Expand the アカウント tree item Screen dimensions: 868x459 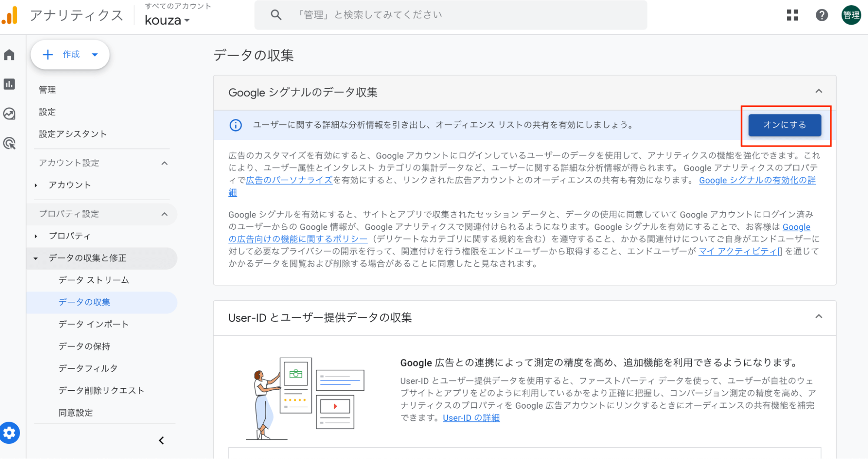pos(36,185)
